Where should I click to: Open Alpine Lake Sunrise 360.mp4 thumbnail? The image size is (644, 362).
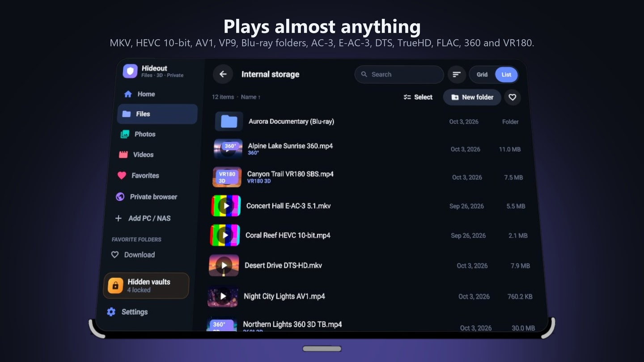228,149
